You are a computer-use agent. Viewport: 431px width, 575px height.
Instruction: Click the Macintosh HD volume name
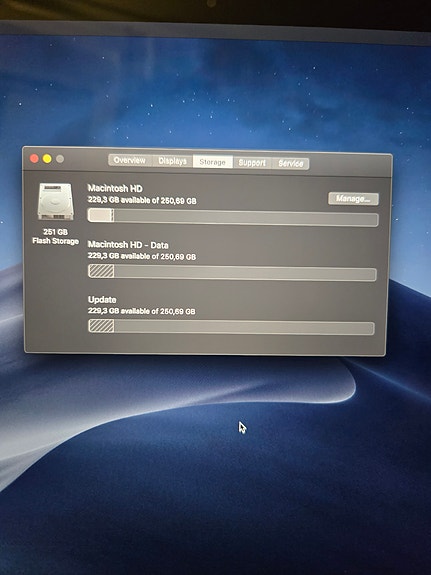coord(115,188)
